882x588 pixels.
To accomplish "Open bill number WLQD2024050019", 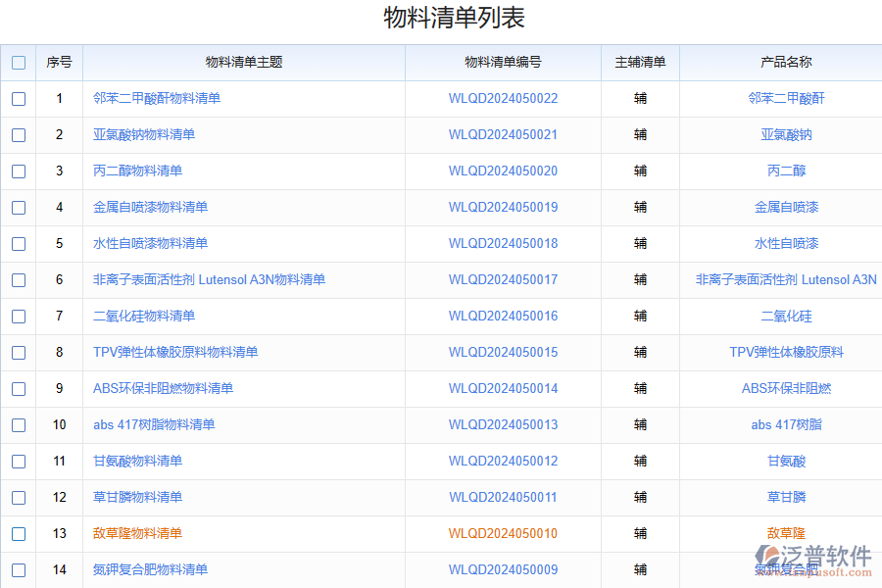I will click(x=503, y=208).
